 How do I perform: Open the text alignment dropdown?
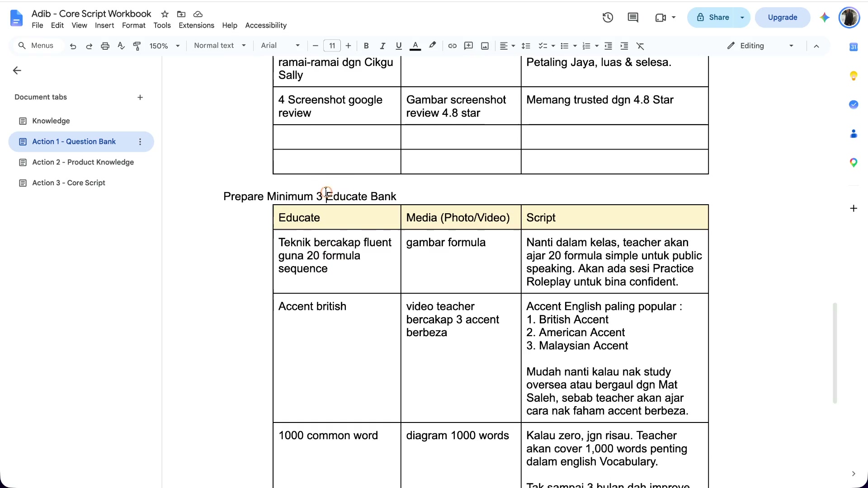point(507,46)
